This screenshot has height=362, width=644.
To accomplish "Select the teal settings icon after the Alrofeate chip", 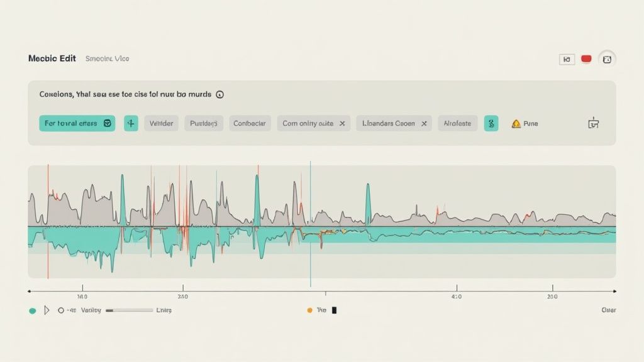I will (491, 123).
